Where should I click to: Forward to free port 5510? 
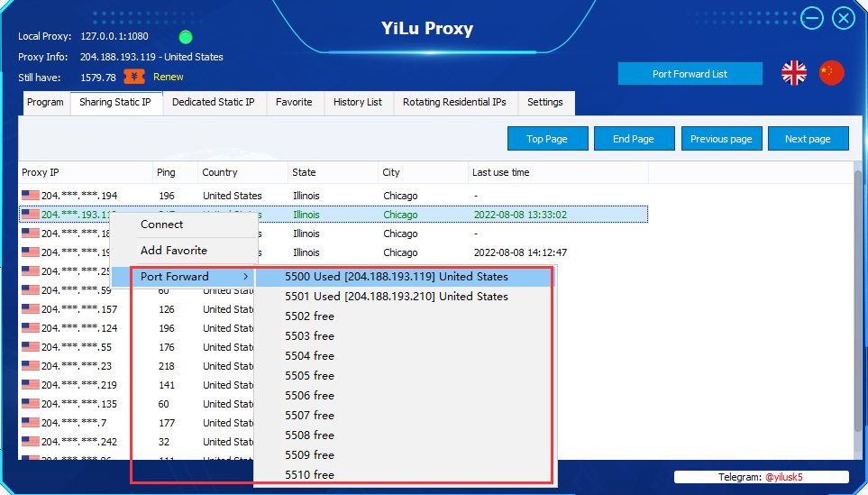pos(404,474)
